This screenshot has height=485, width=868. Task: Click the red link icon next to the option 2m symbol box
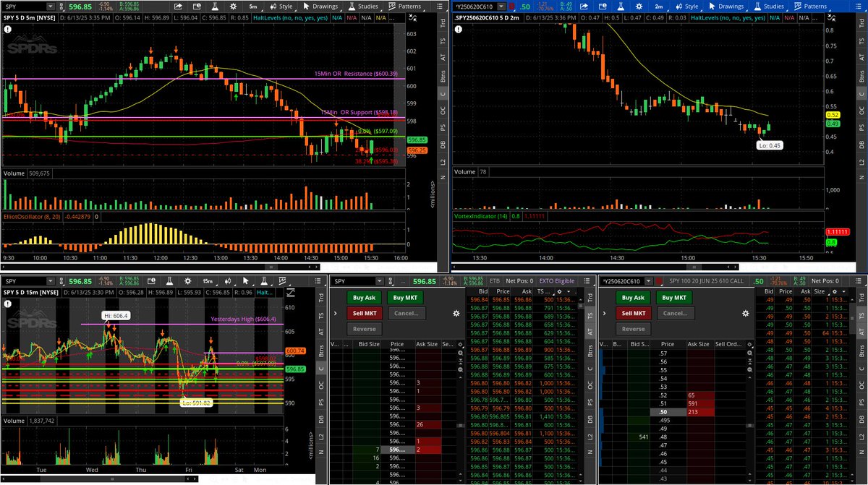[511, 7]
